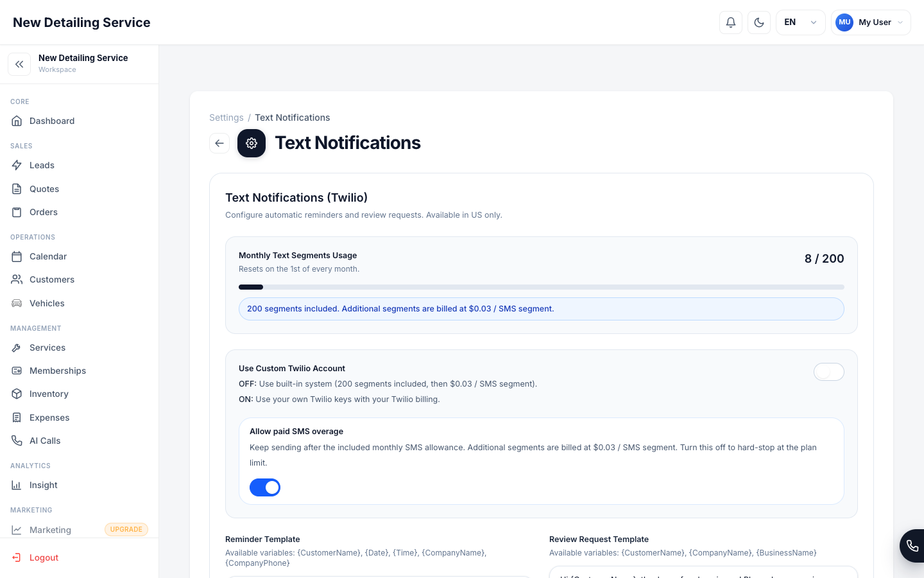This screenshot has height=578, width=924.
Task: Click the AI Calls phone icon
Action: coord(17,441)
